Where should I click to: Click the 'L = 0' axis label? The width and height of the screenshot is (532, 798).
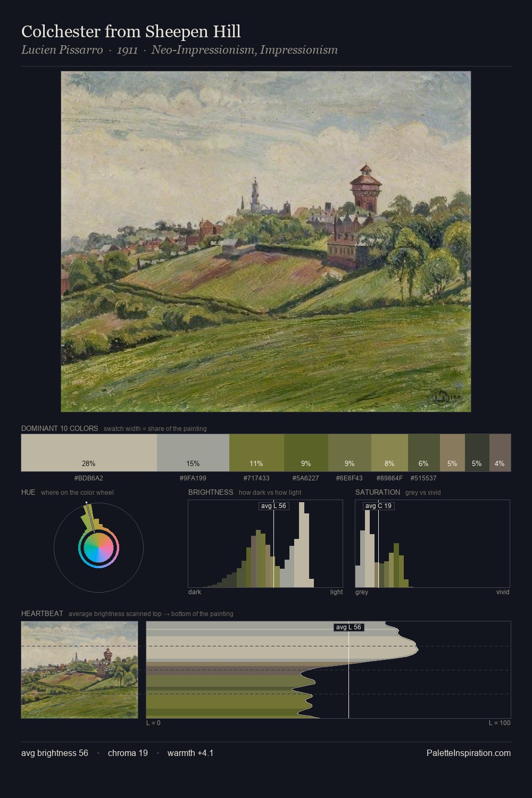(153, 723)
